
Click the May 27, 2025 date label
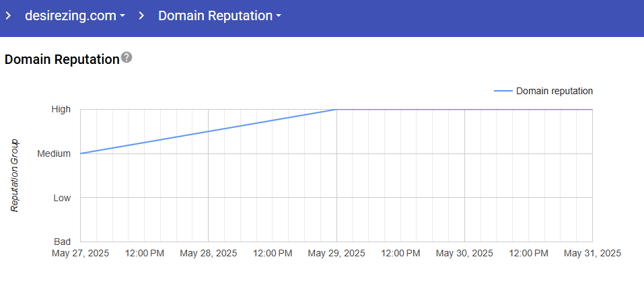tap(81, 254)
